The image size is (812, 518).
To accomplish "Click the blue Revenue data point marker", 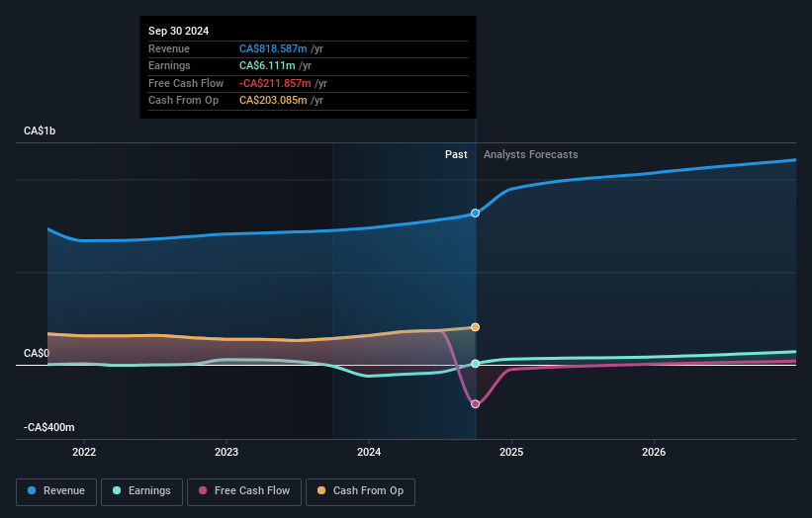I will [x=475, y=214].
